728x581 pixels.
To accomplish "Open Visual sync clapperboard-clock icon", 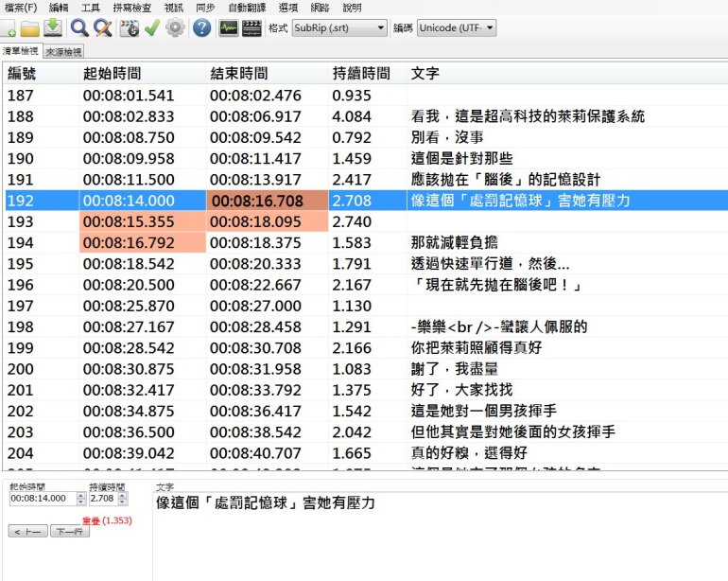I will 130,27.
